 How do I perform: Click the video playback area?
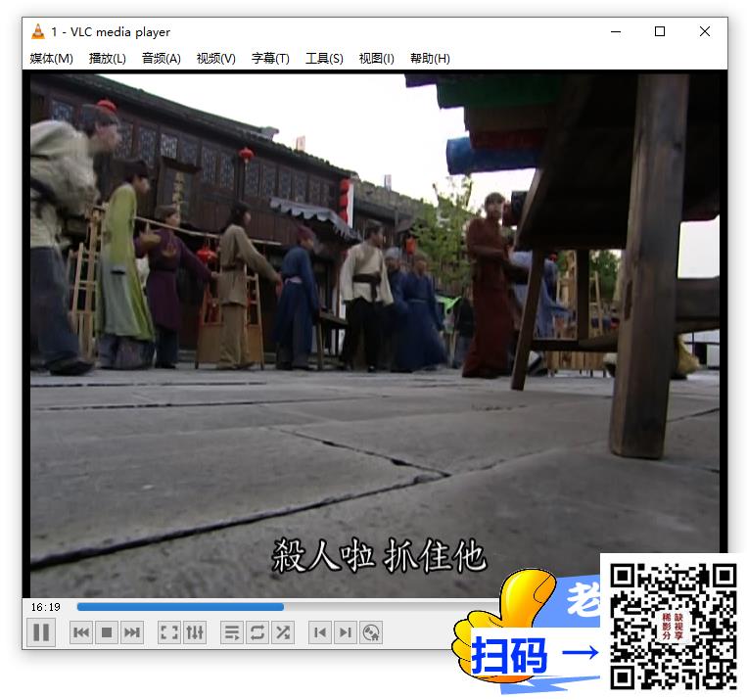(x=375, y=334)
